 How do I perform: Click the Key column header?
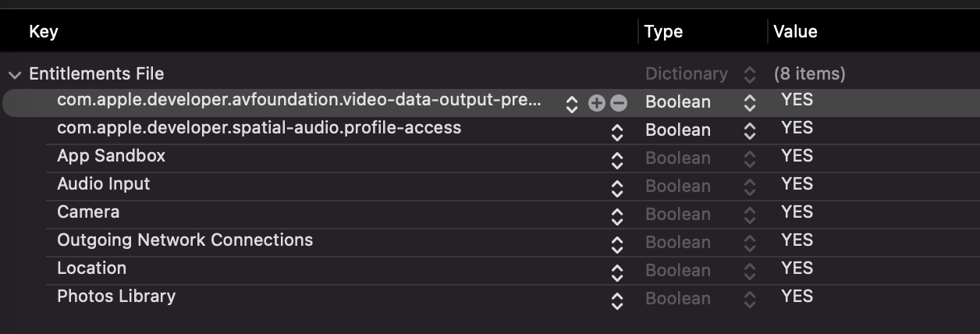[x=44, y=32]
